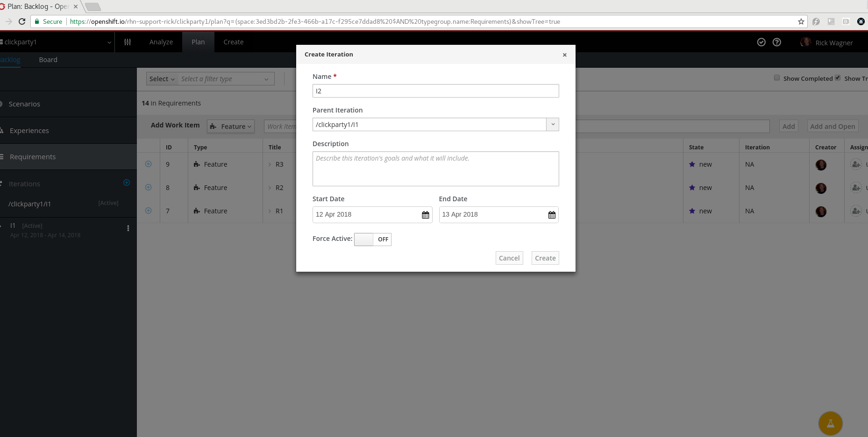Viewport: 868px width, 437px height.
Task: Switch to the Board tab
Action: [x=48, y=59]
